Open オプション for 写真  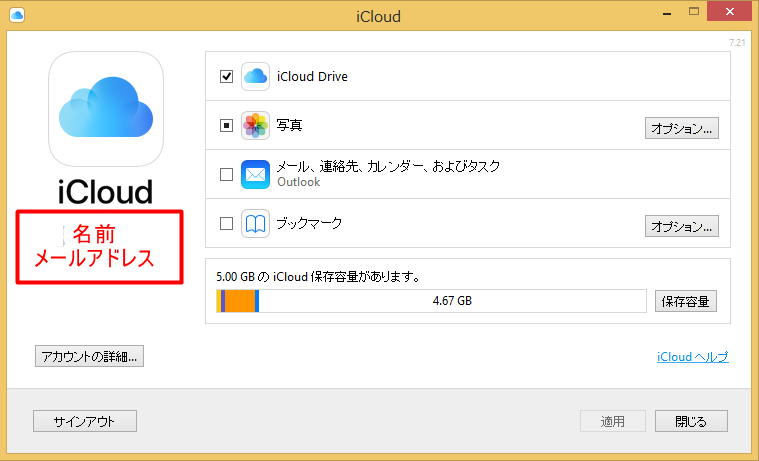pos(682,128)
